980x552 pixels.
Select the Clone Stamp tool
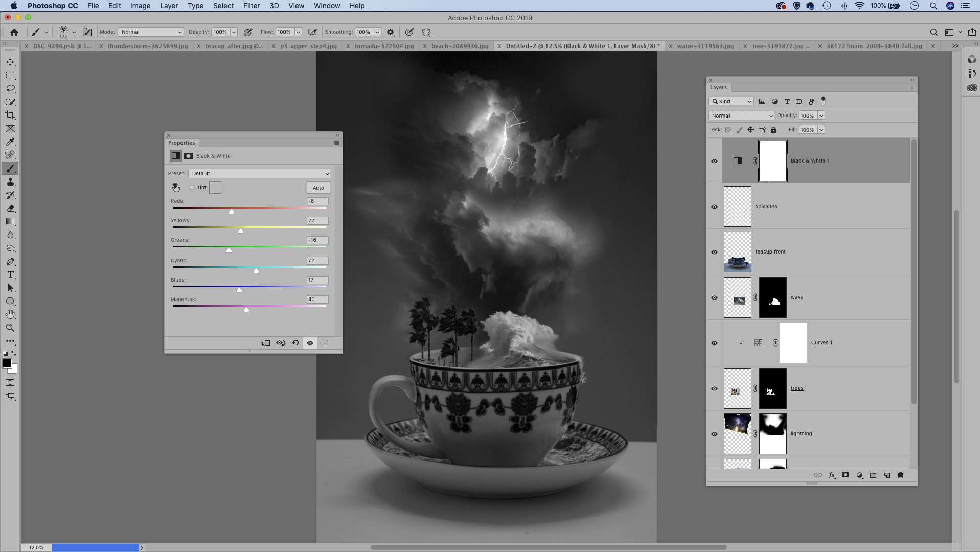click(10, 182)
